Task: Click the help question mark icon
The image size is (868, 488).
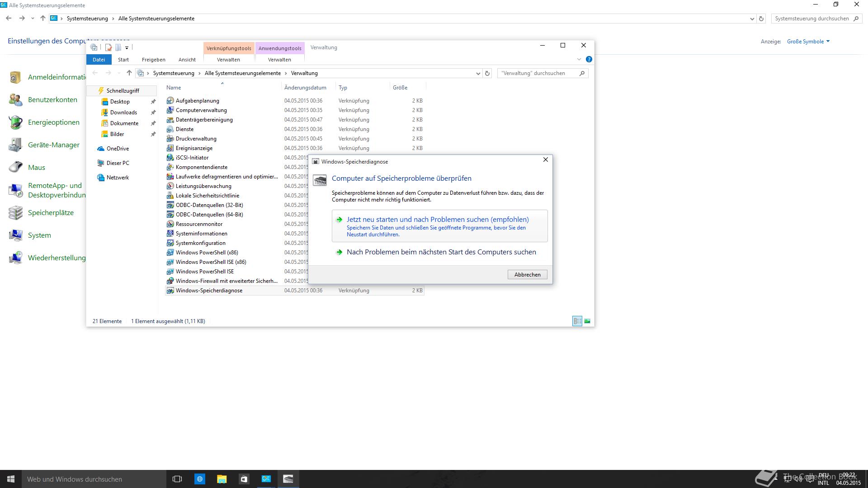Action: click(589, 59)
